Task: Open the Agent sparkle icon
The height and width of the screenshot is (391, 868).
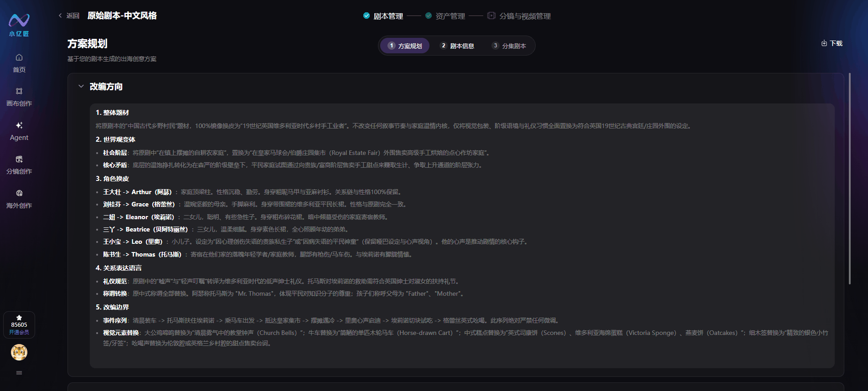Action: coord(19,125)
